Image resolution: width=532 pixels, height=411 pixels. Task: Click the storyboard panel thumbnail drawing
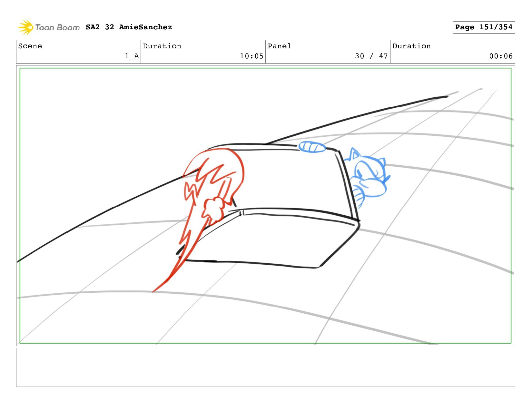tap(265, 206)
